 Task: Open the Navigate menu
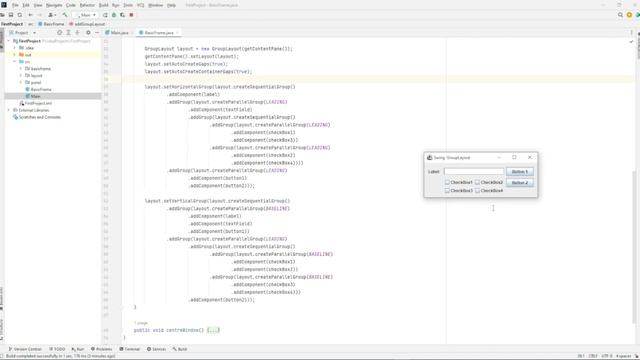click(x=54, y=5)
